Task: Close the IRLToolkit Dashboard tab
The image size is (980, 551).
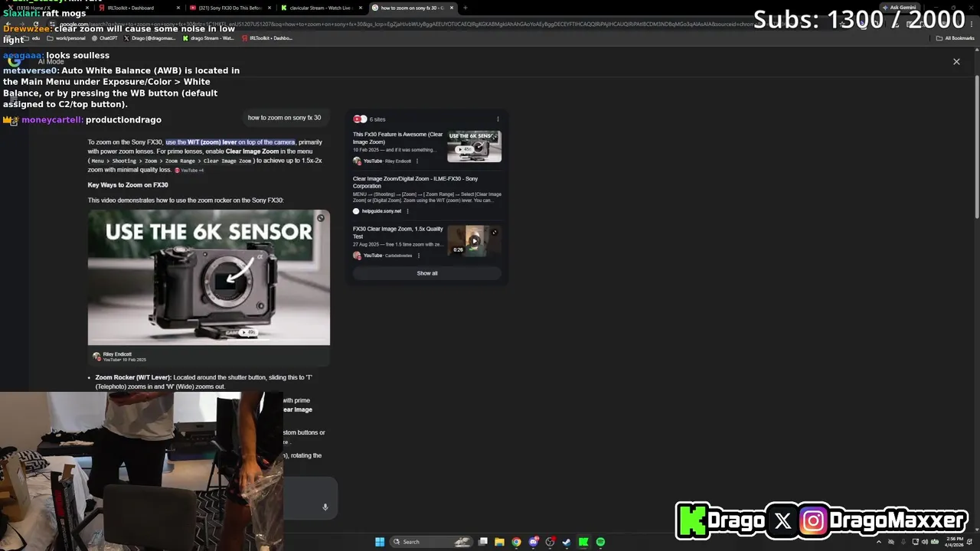Action: pos(178,8)
